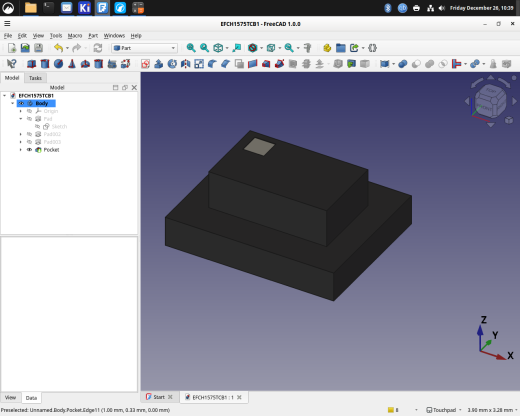Screen dimensions: 520x416
Task: Select the Pocket feature in the tree
Action: [x=51, y=150]
